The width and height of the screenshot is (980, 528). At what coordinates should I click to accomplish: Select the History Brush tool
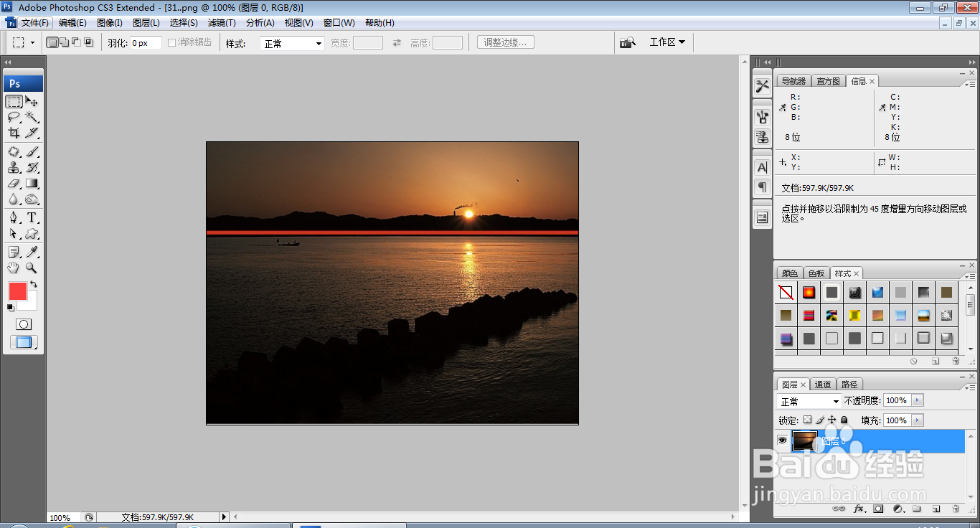[x=32, y=167]
